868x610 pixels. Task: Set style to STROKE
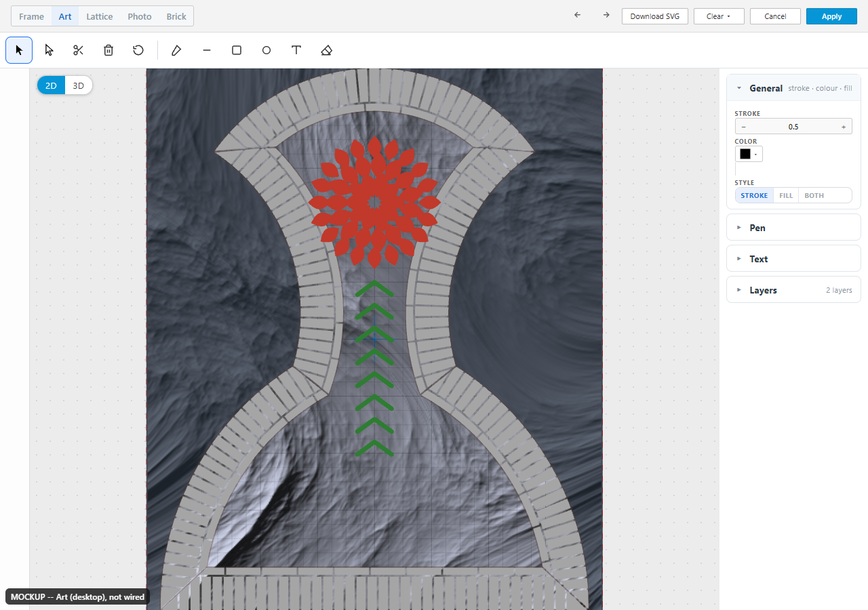(754, 195)
